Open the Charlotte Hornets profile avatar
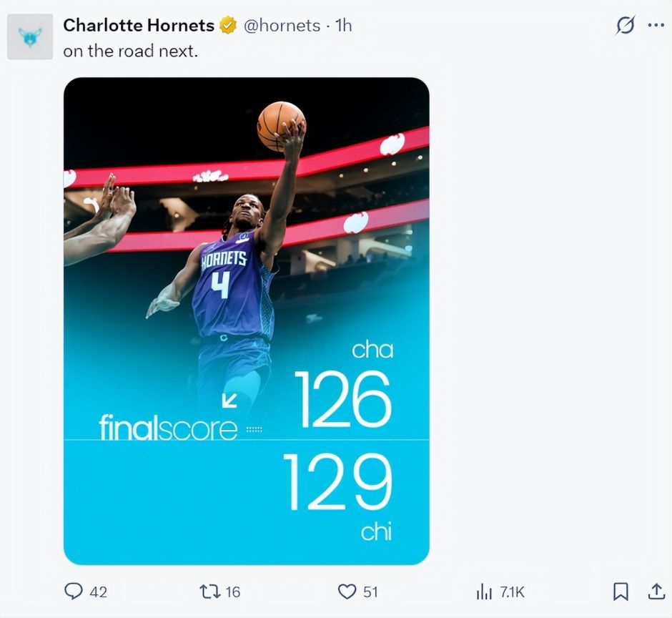Viewport: 672px width, 618px height. click(30, 36)
